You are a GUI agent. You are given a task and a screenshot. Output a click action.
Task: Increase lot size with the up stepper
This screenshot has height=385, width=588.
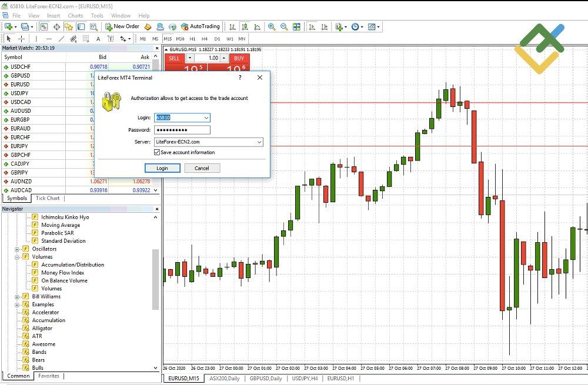[x=224, y=58]
